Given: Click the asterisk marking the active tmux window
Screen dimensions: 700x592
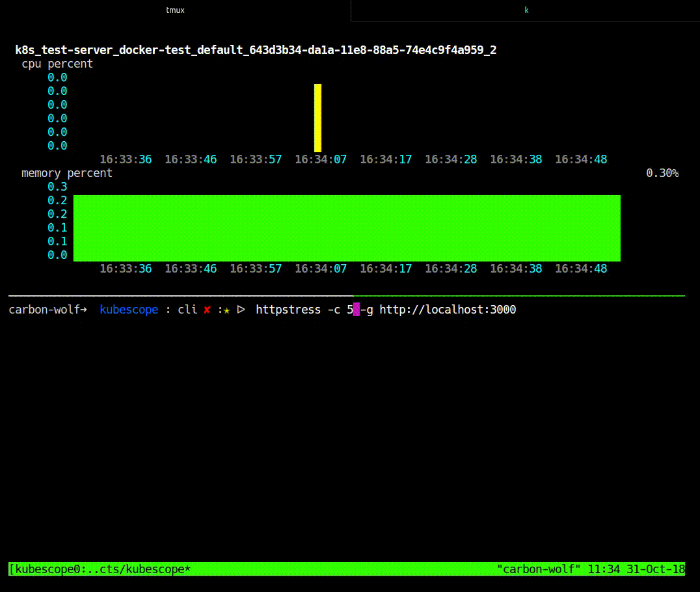Looking at the screenshot, I should (186, 569).
